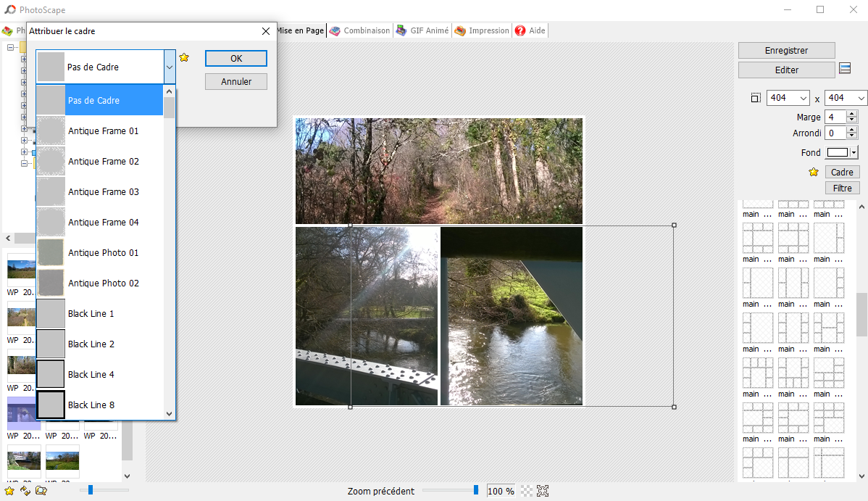
Task: Open the Aide help section
Action: point(530,30)
